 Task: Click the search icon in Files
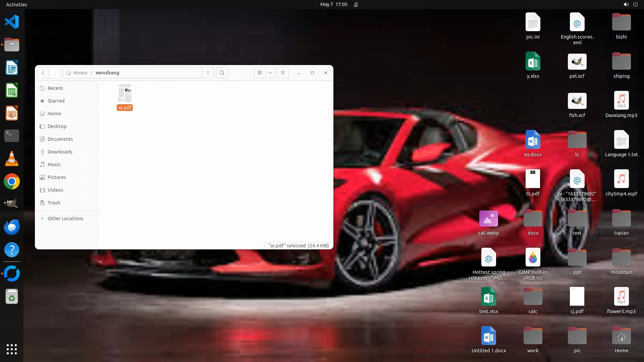[222, 73]
